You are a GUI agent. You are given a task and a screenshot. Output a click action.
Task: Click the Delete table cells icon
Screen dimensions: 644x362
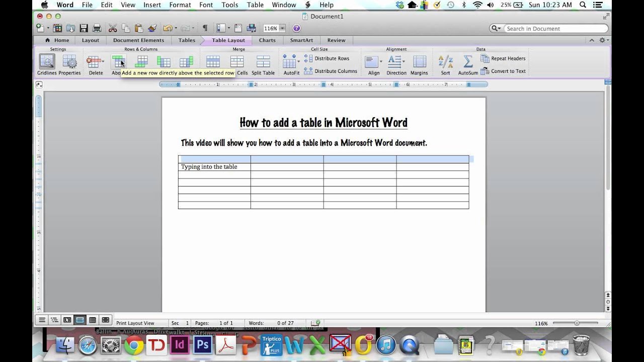(93, 62)
